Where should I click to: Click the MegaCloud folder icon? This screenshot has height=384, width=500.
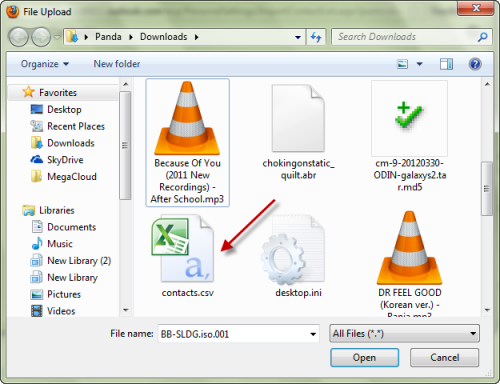click(37, 176)
